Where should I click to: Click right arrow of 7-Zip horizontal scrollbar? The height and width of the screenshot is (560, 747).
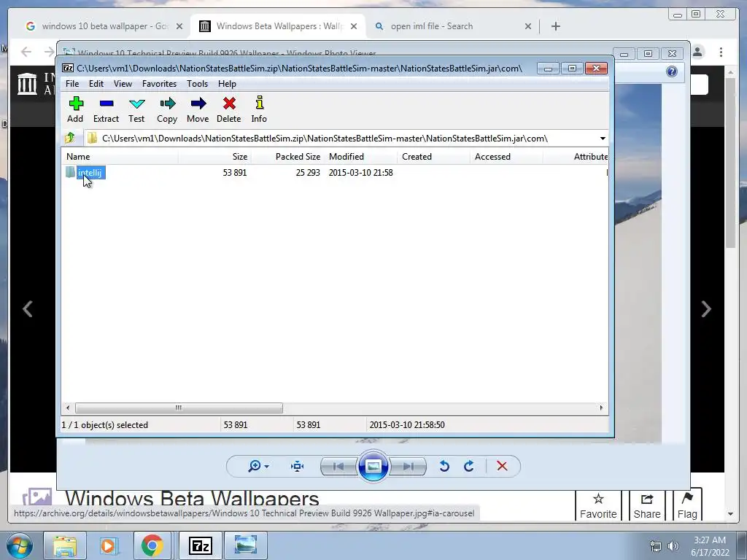pos(601,408)
